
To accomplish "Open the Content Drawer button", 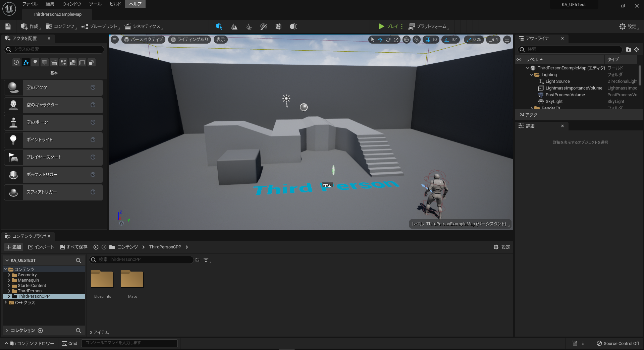I will (x=30, y=343).
